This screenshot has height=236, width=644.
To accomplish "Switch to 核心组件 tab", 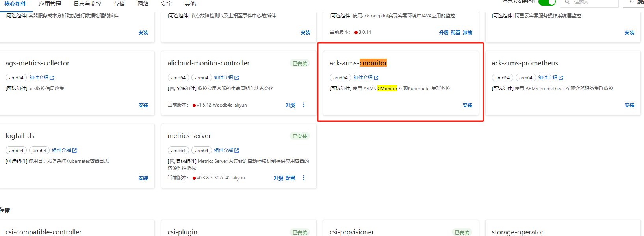I will click(x=15, y=4).
